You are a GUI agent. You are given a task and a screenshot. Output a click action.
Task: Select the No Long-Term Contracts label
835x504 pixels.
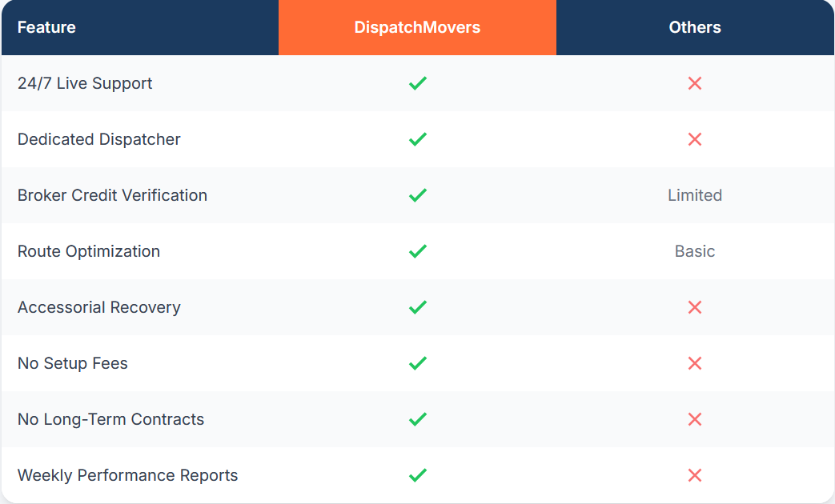tap(110, 419)
